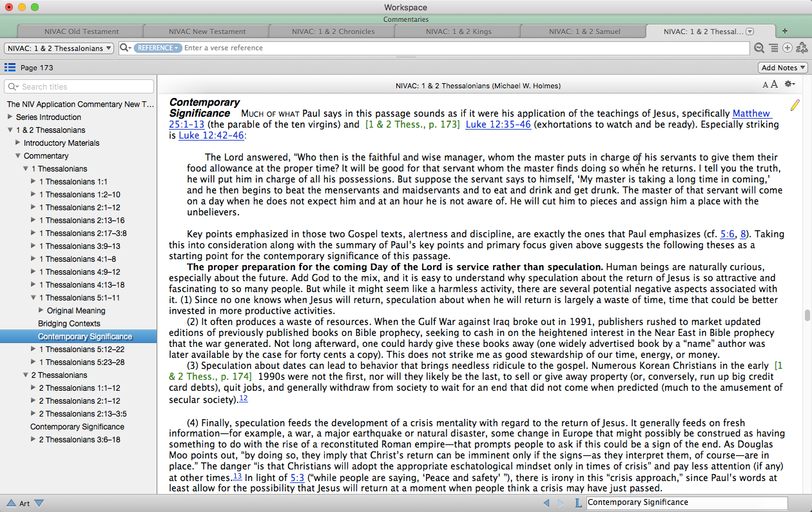Select Bridging Contexts in the sidebar
This screenshot has width=812, height=512.
click(69, 323)
